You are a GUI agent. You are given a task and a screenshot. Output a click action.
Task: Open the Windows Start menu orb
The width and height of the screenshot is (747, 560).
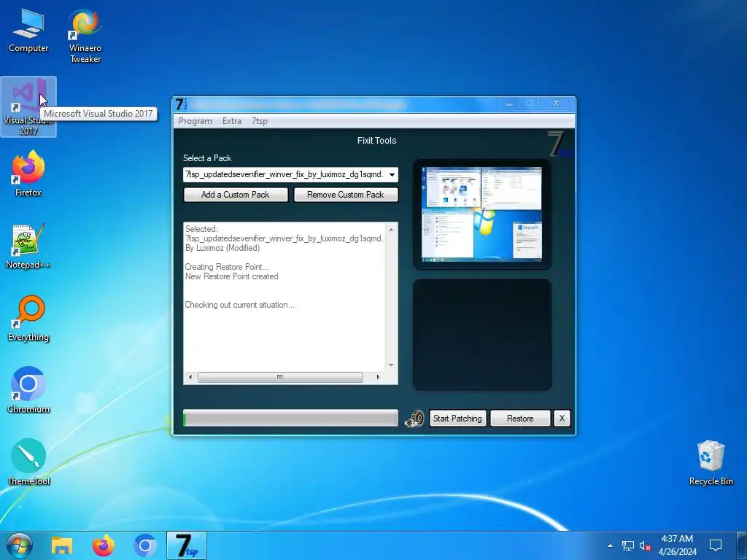point(20,545)
